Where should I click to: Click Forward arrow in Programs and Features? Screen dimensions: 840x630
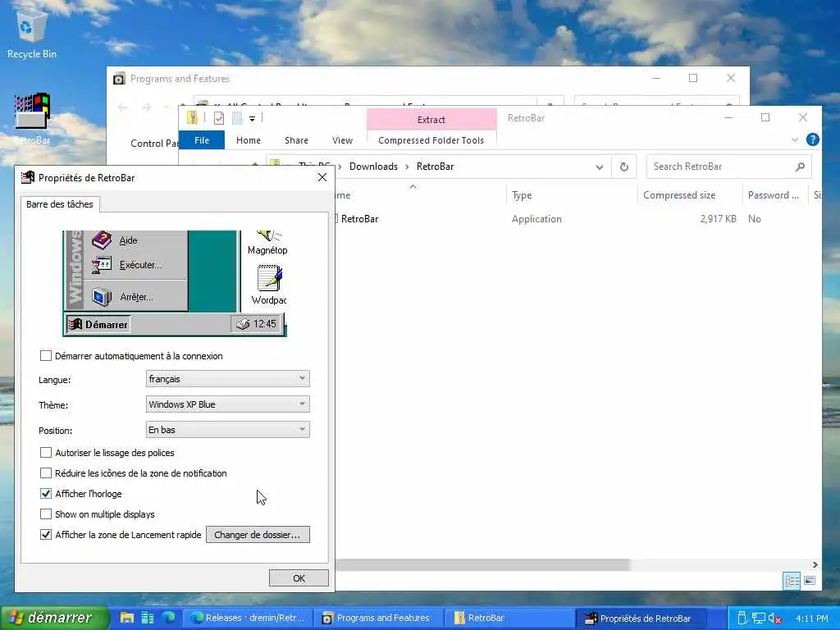pos(147,107)
